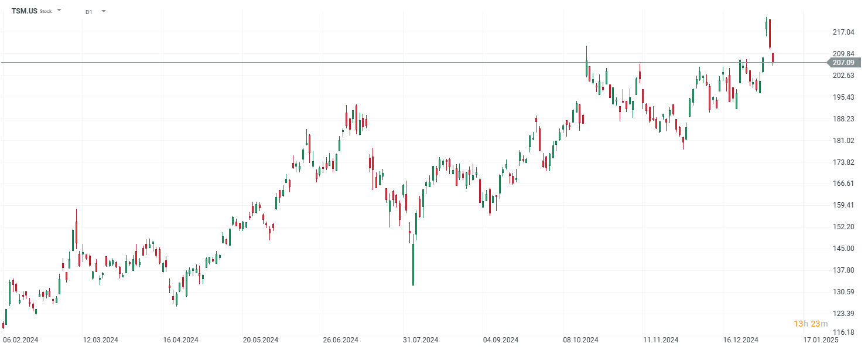
Task: Click the 20.05.2024 date axis label
Action: (x=260, y=340)
